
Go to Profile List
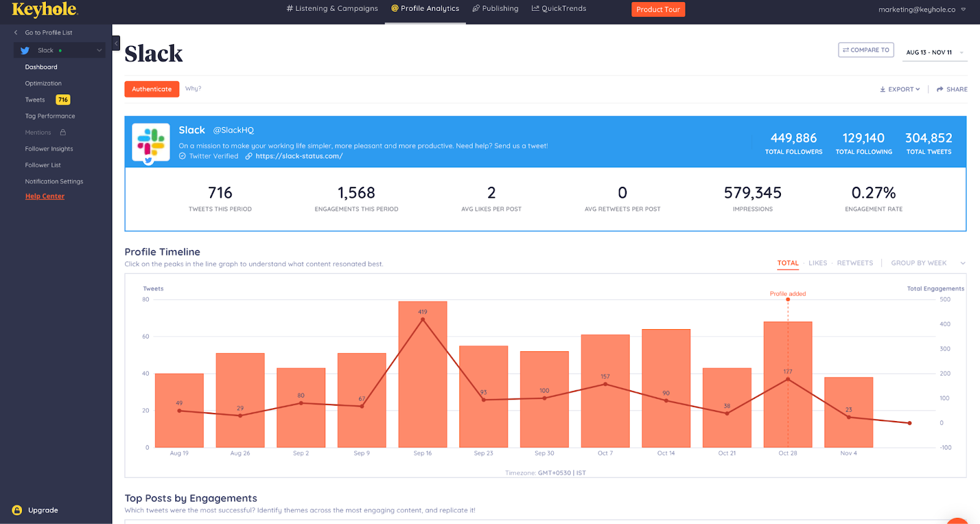48,32
